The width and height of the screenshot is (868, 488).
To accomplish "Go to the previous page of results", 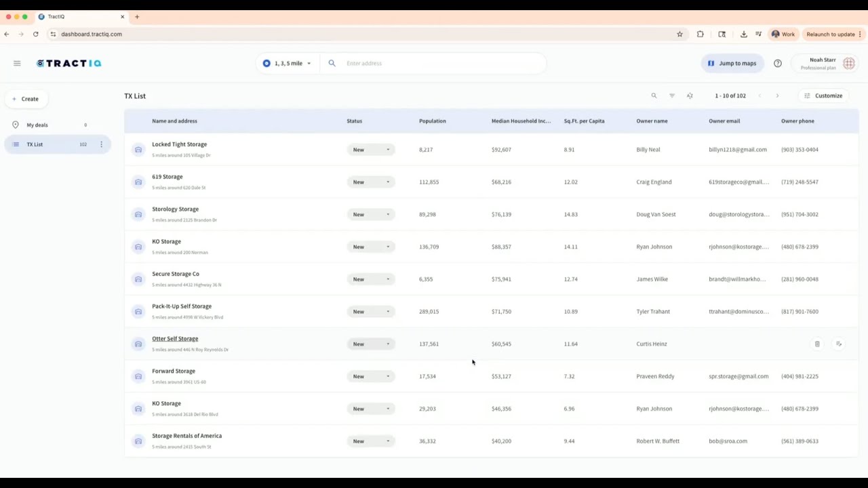I will pyautogui.click(x=759, y=96).
